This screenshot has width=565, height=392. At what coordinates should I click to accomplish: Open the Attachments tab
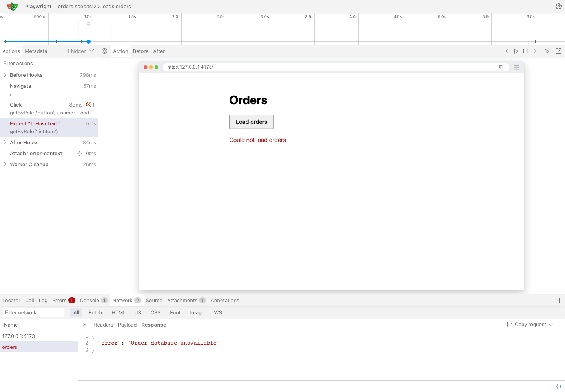click(x=186, y=300)
